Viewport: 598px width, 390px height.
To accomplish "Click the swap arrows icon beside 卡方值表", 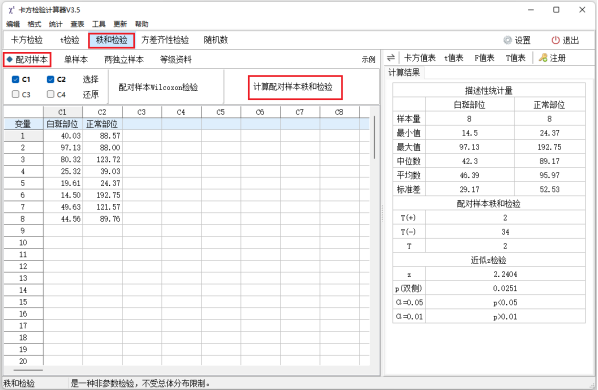I will 391,58.
